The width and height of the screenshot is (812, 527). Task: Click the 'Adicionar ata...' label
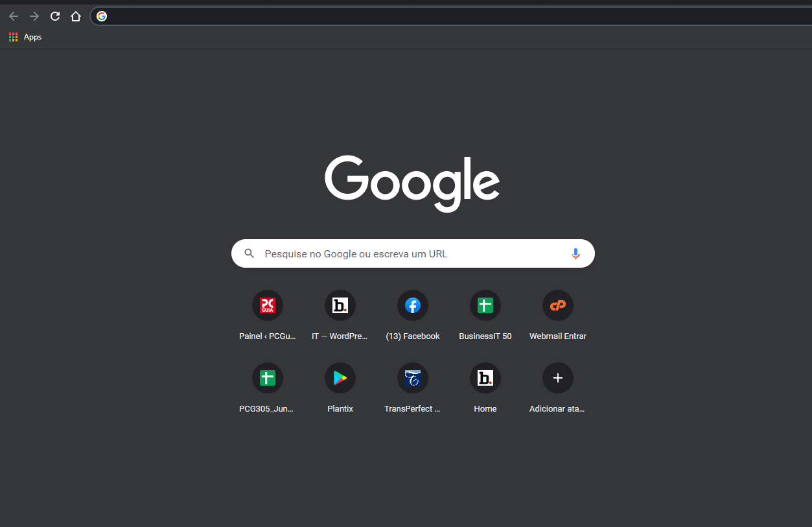click(558, 409)
